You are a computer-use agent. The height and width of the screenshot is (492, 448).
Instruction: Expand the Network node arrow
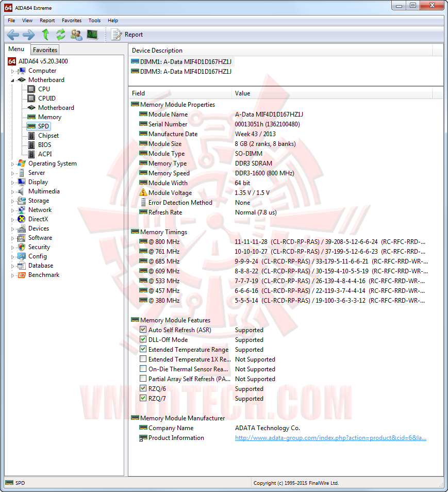pos(12,210)
